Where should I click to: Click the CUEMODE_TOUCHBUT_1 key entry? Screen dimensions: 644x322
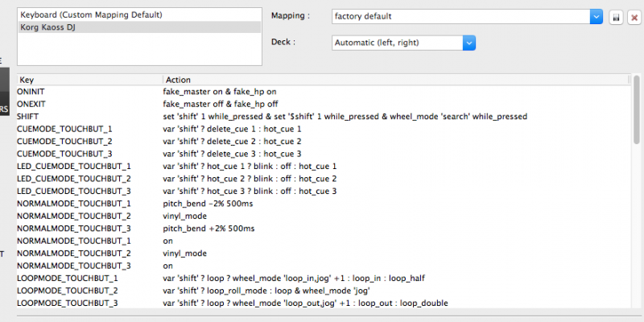click(64, 129)
